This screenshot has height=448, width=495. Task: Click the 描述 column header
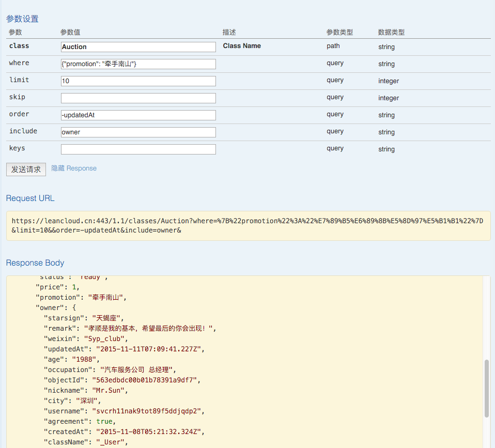click(x=229, y=32)
